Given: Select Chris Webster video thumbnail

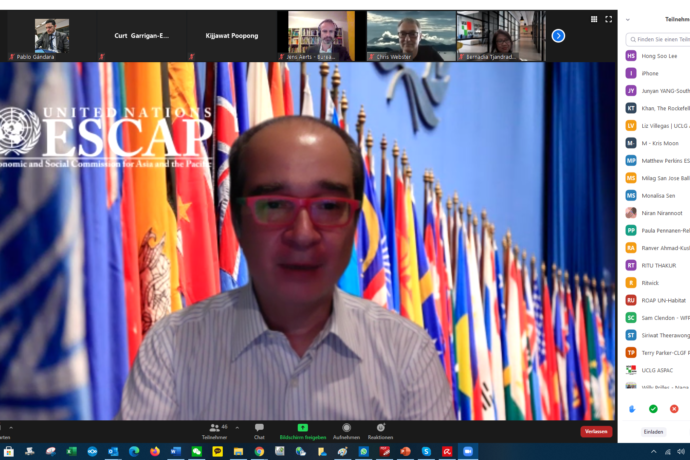Looking at the screenshot, I should [x=411, y=36].
